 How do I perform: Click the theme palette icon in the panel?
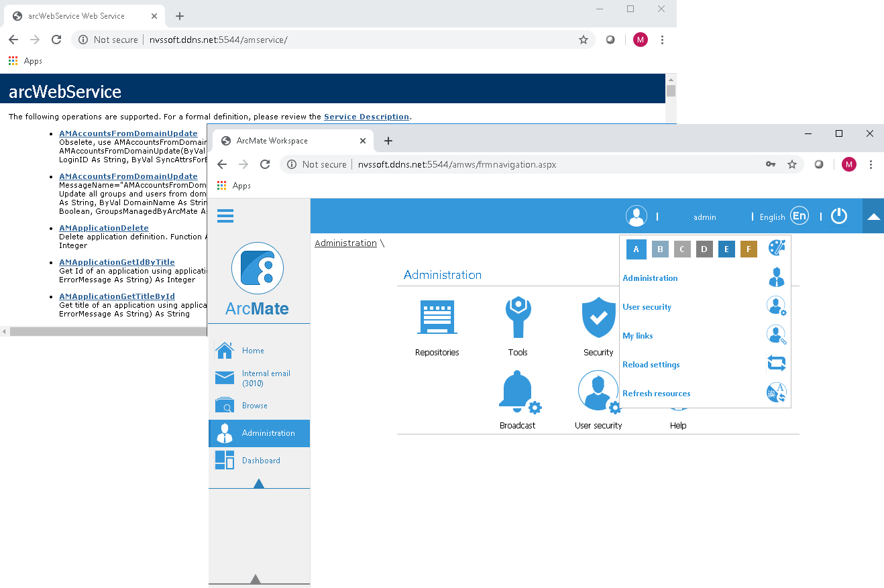click(x=776, y=249)
